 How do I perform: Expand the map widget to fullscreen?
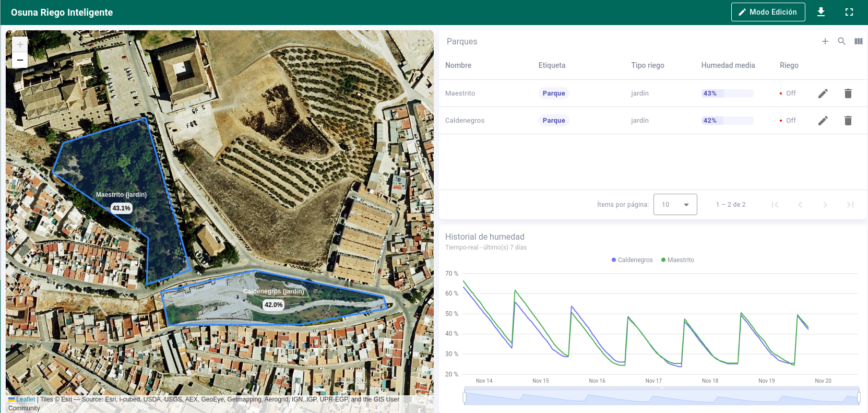[421, 43]
